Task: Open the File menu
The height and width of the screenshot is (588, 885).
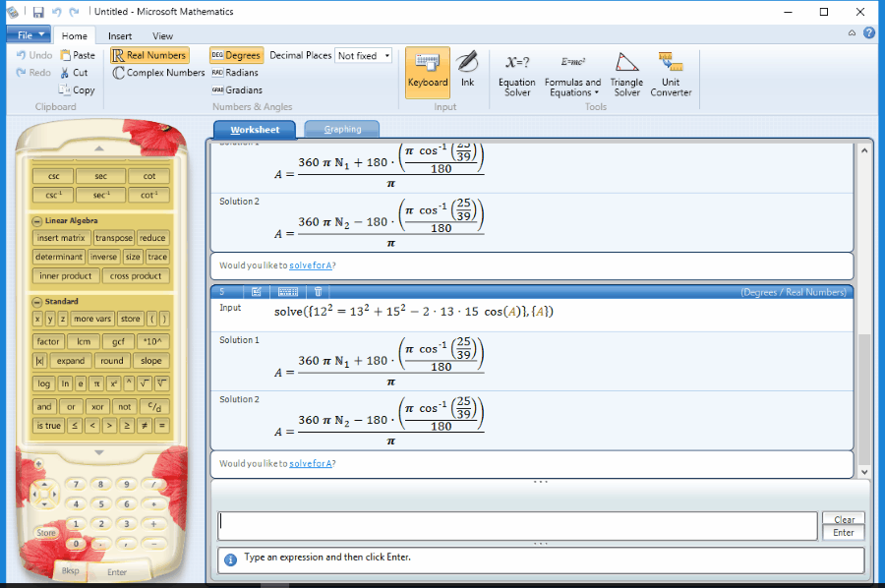Action: [x=29, y=35]
